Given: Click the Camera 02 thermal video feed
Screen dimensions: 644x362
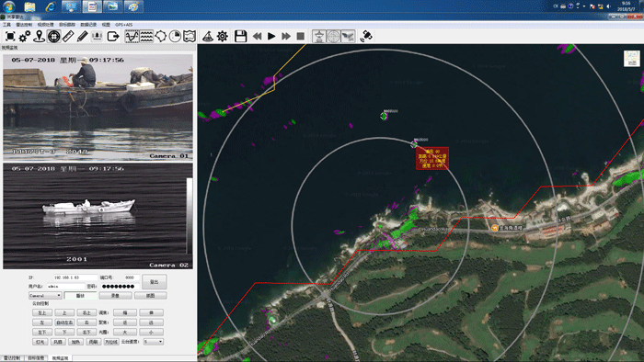Looking at the screenshot, I should pyautogui.click(x=98, y=216).
